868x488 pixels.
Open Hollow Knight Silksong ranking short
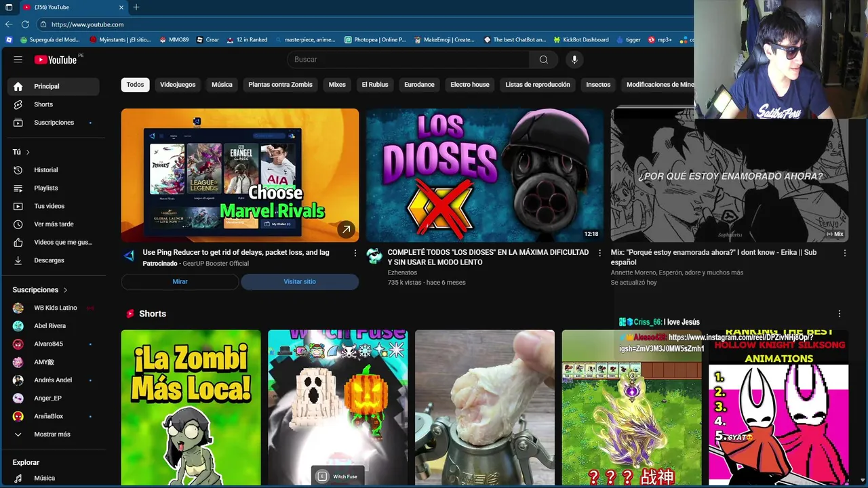point(778,408)
